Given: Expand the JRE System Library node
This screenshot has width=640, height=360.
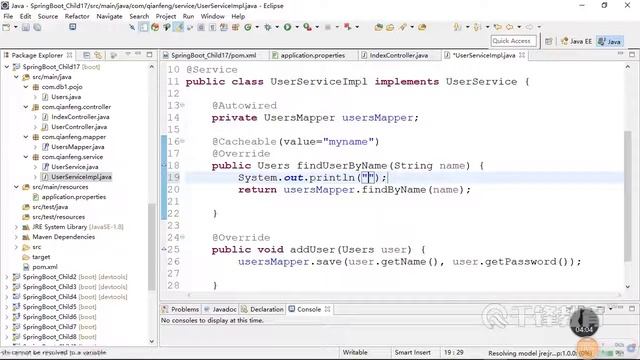Looking at the screenshot, I should pyautogui.click(x=16, y=227).
